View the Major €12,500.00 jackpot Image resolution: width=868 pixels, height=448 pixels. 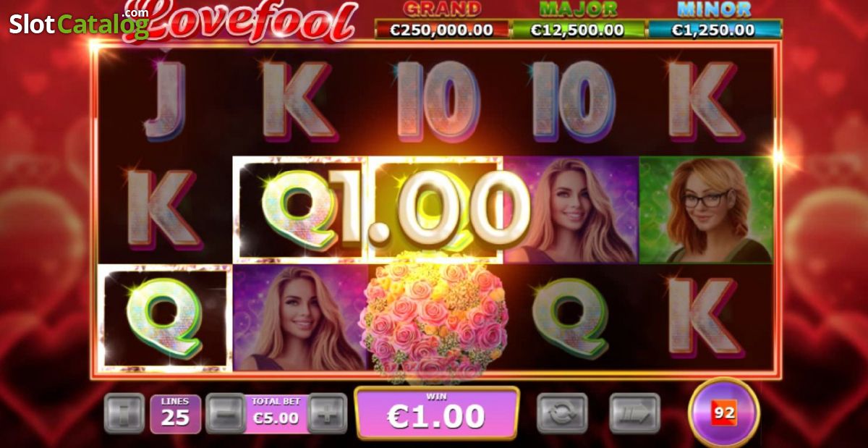[578, 21]
